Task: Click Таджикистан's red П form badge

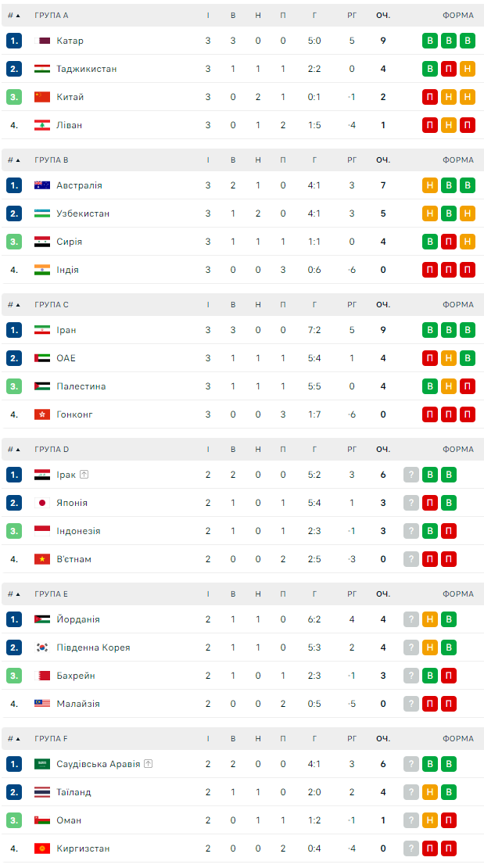Action: 449,69
